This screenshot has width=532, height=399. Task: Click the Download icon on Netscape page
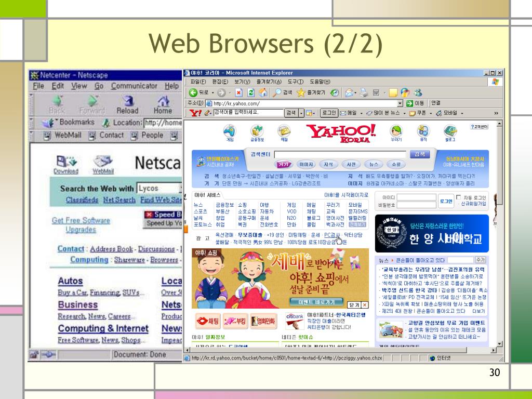(x=66, y=162)
